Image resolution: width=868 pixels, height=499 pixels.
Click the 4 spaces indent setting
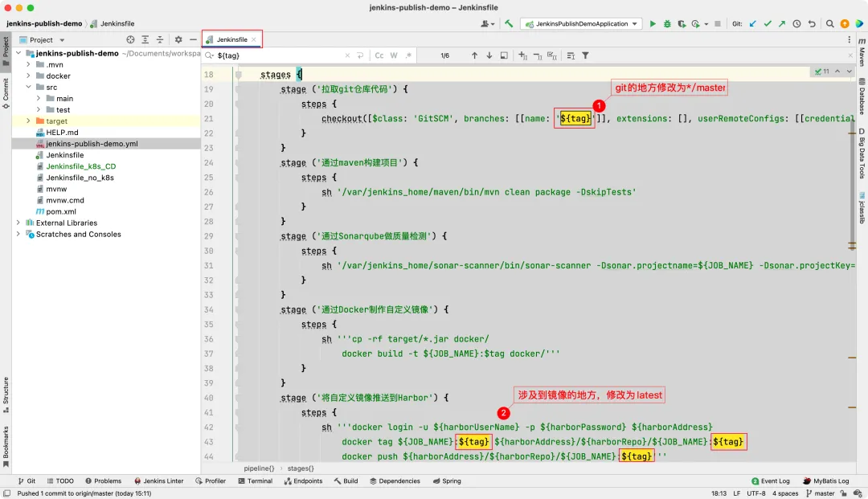click(x=785, y=493)
